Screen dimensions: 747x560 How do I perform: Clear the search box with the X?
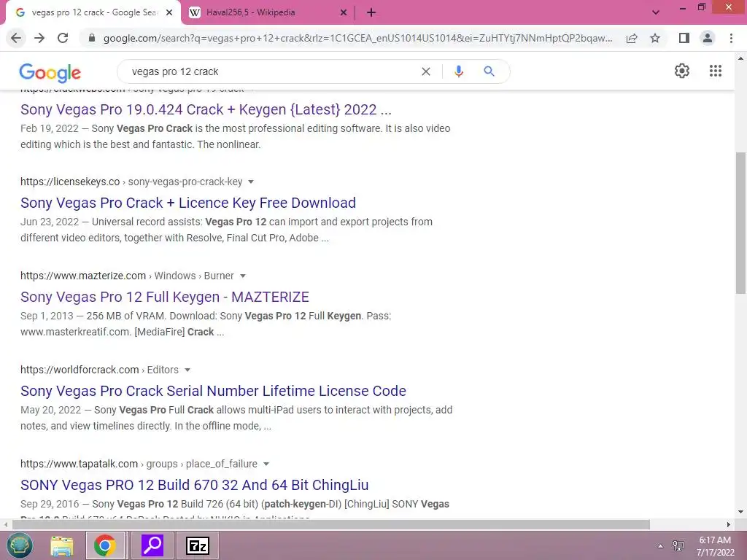click(x=426, y=71)
